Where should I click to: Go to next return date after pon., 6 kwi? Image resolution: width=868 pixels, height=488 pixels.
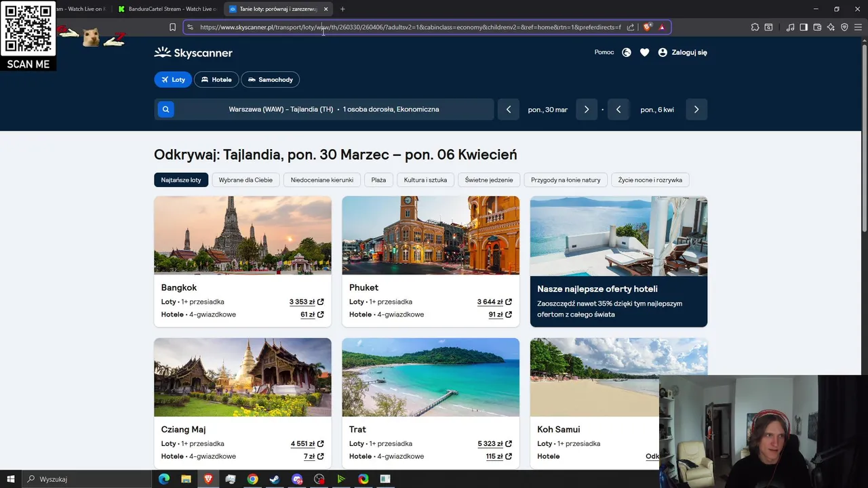coord(696,109)
